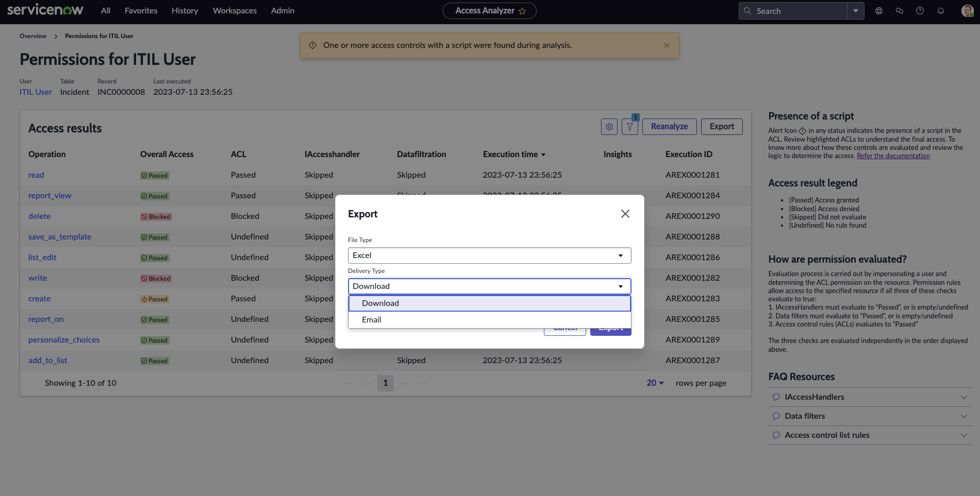Screen dimensions: 980x496
Task: Expand the IAccessHandlers FAQ chevron
Action: point(964,397)
